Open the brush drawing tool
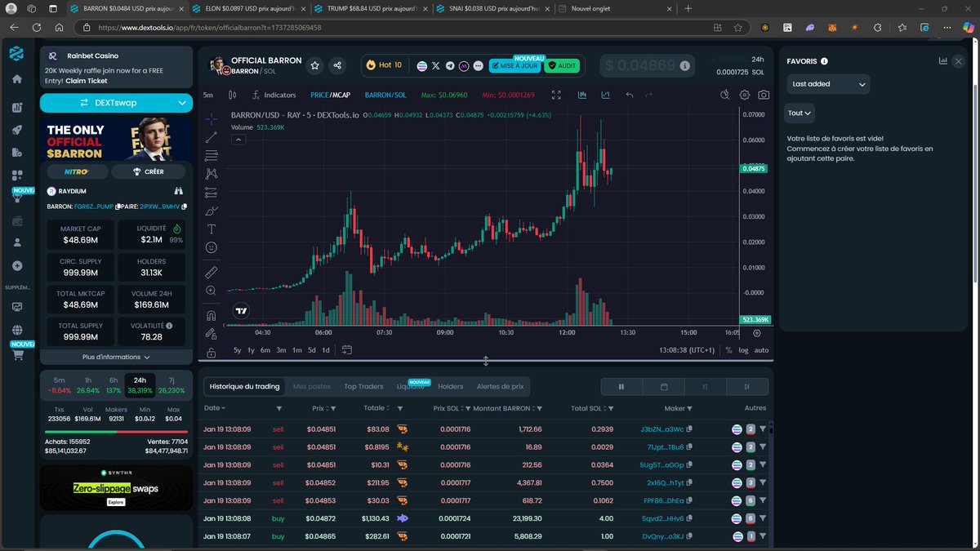 [x=211, y=211]
